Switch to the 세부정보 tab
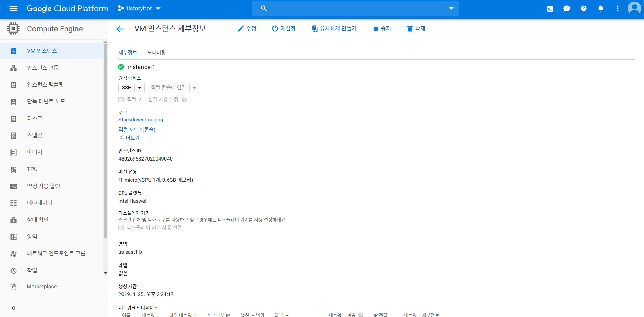Screen dimensions: 644x317 (x=128, y=53)
